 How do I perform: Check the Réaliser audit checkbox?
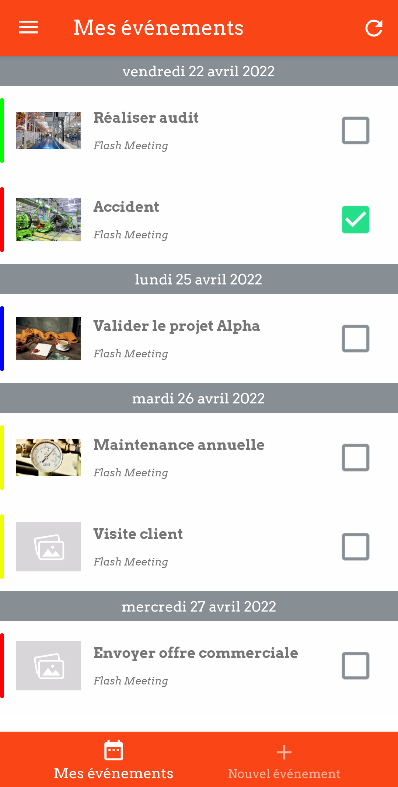(355, 130)
